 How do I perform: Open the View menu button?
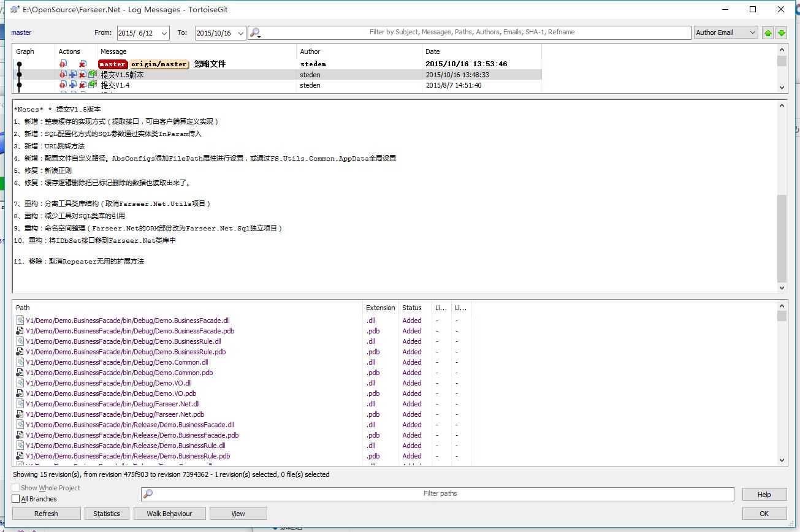[238, 514]
